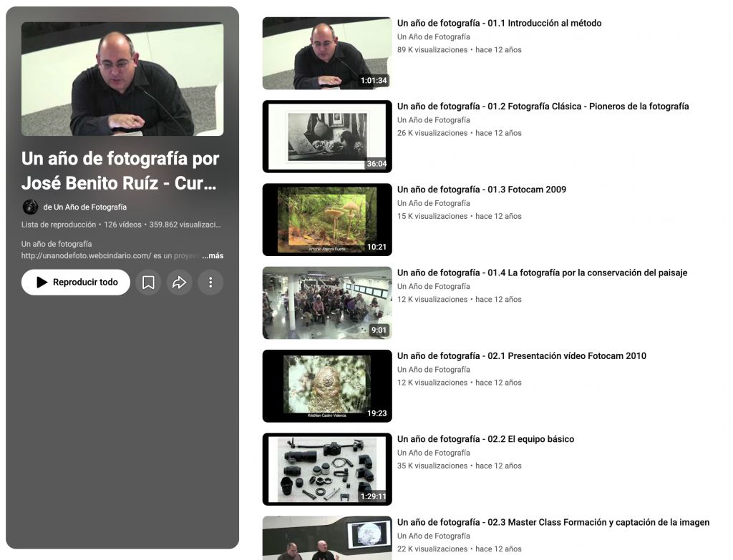Click the 89 K visualizaciones text
733x560 pixels.
coord(432,50)
